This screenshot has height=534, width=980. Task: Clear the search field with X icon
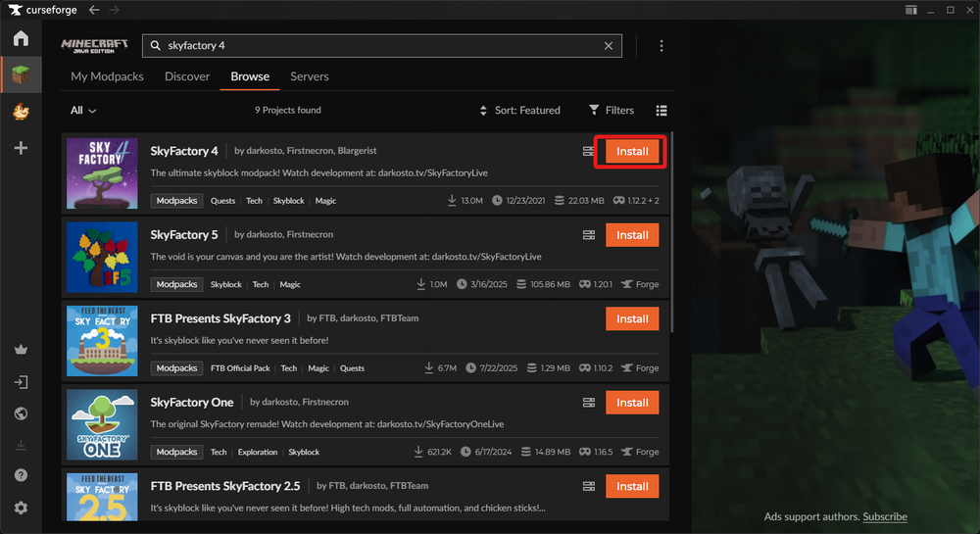pyautogui.click(x=609, y=46)
